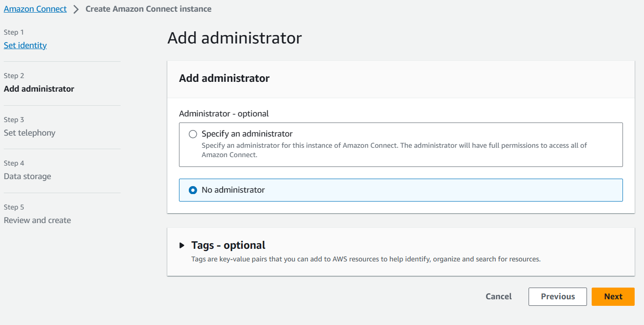644x325 pixels.
Task: Click the Add administrator panel header
Action: (224, 78)
